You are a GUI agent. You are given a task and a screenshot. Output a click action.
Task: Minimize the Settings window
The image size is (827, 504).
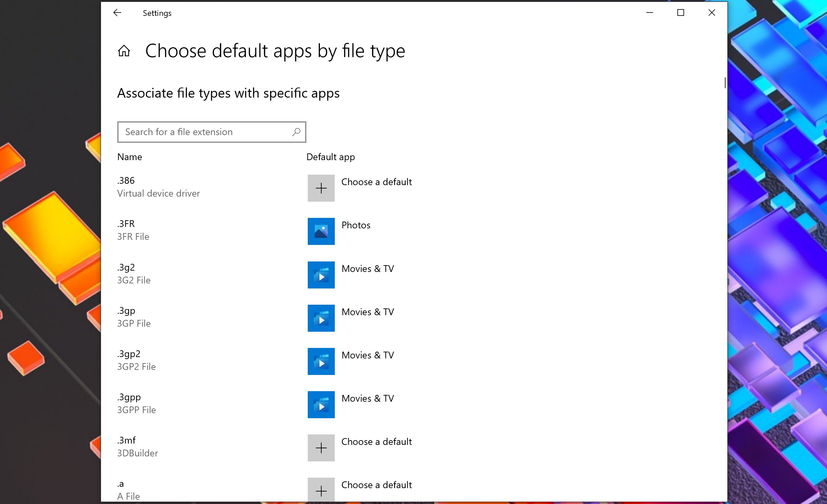tap(650, 13)
